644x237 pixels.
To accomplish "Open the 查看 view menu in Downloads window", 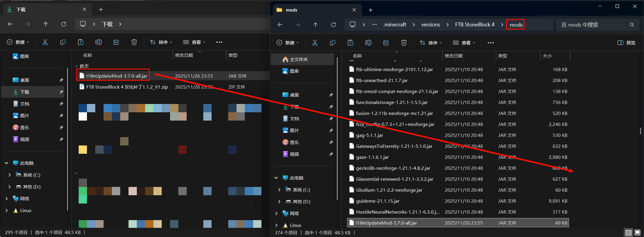I will tap(194, 42).
